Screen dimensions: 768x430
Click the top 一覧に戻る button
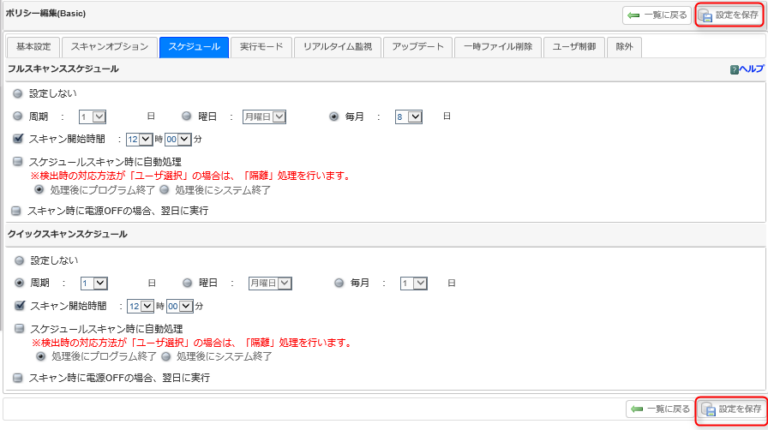(x=657, y=16)
